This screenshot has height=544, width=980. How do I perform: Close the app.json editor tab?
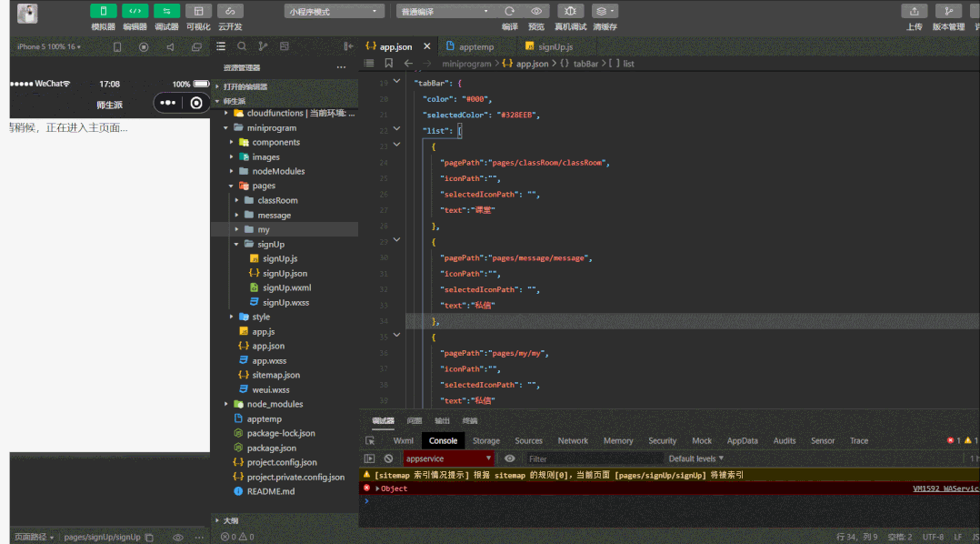pyautogui.click(x=427, y=46)
